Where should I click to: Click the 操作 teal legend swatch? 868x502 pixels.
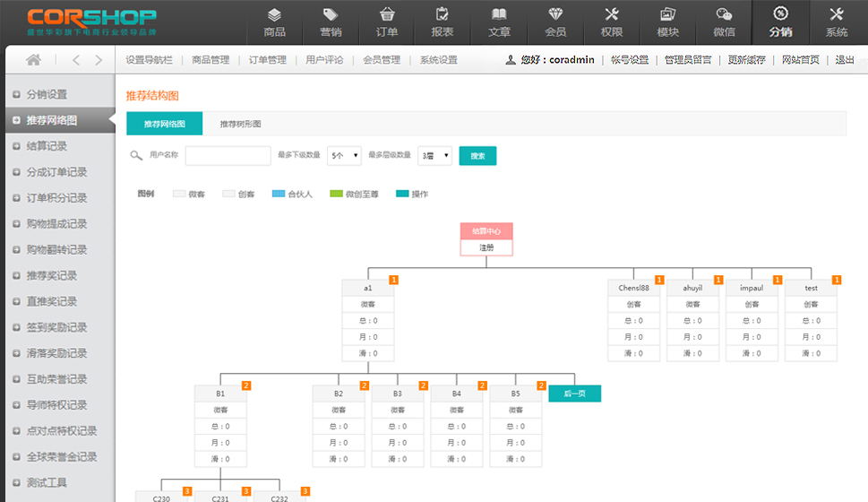pos(402,194)
